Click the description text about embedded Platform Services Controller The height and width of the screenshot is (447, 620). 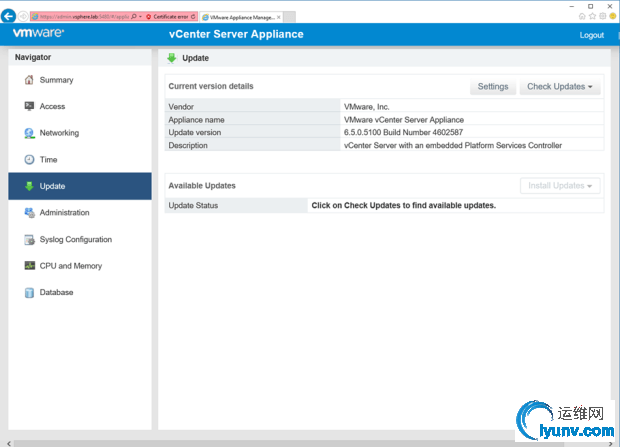pos(453,145)
